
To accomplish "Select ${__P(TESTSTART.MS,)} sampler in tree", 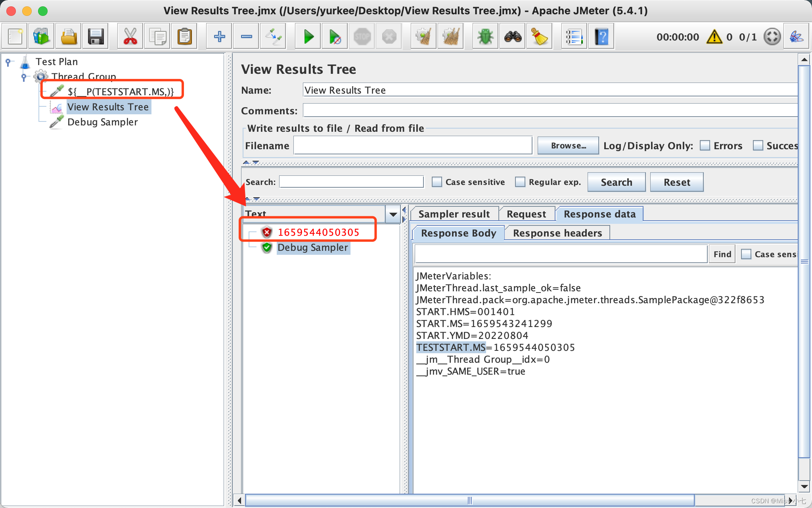I will 120,92.
